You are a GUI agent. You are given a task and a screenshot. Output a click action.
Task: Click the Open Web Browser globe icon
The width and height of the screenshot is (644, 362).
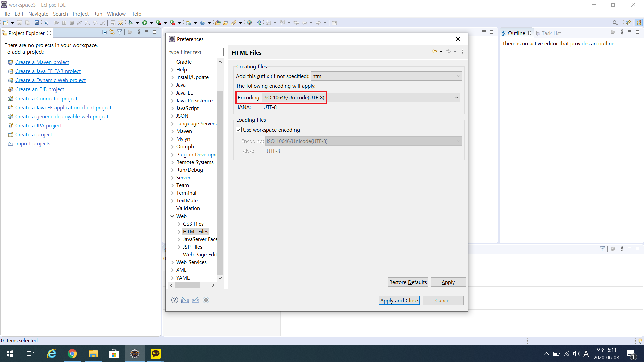[249, 23]
